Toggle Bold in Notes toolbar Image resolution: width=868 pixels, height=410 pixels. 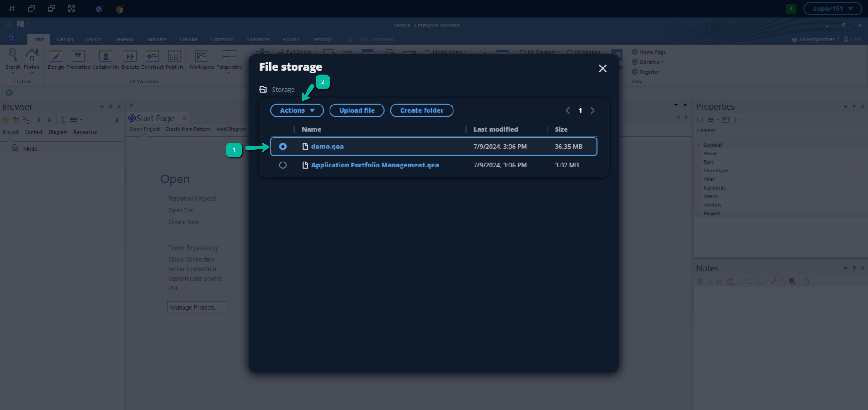[700, 281]
